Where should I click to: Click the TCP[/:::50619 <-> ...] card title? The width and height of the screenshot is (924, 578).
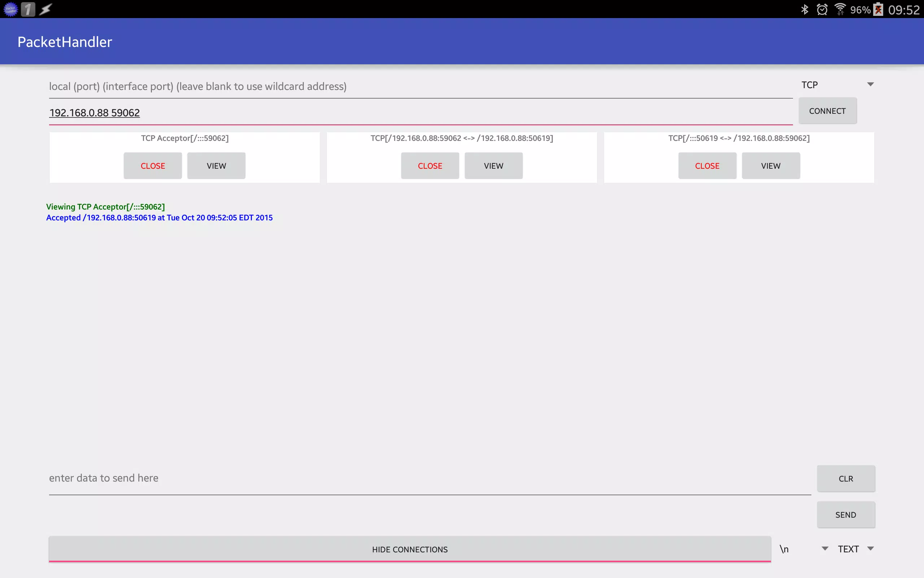click(739, 138)
